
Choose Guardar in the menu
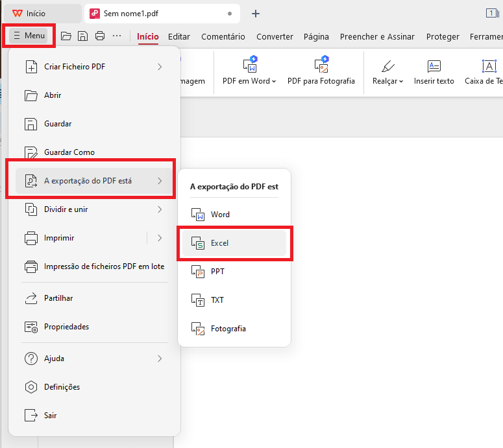point(94,124)
